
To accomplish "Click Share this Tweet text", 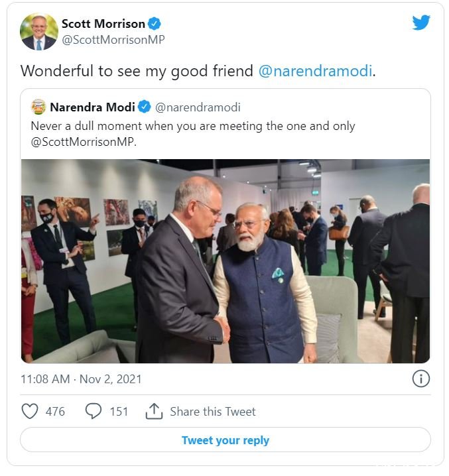I will [x=213, y=412].
